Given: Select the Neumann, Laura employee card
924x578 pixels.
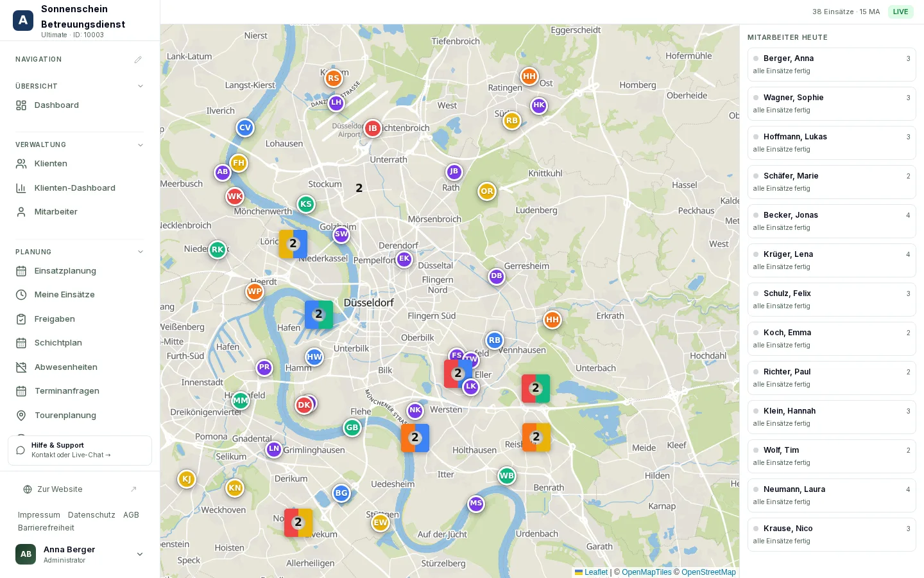Looking at the screenshot, I should [832, 495].
